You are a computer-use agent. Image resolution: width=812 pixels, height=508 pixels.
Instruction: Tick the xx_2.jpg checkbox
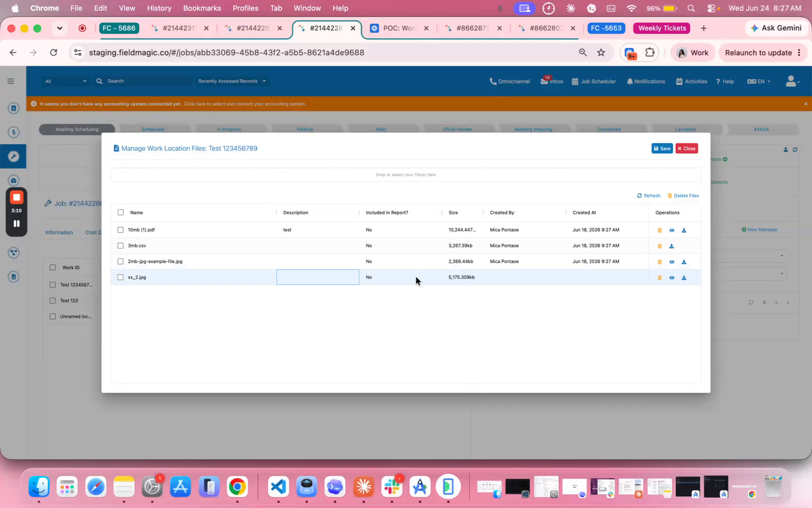(121, 278)
